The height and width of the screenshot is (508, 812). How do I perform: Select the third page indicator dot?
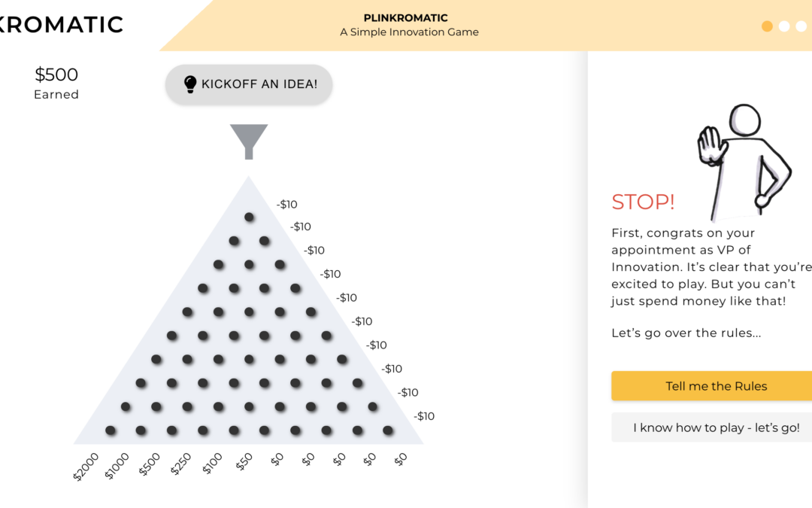click(801, 26)
